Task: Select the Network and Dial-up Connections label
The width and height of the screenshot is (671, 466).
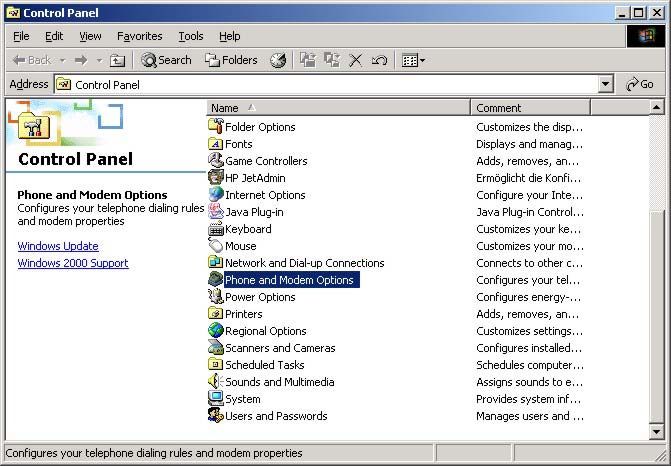Action: click(305, 263)
